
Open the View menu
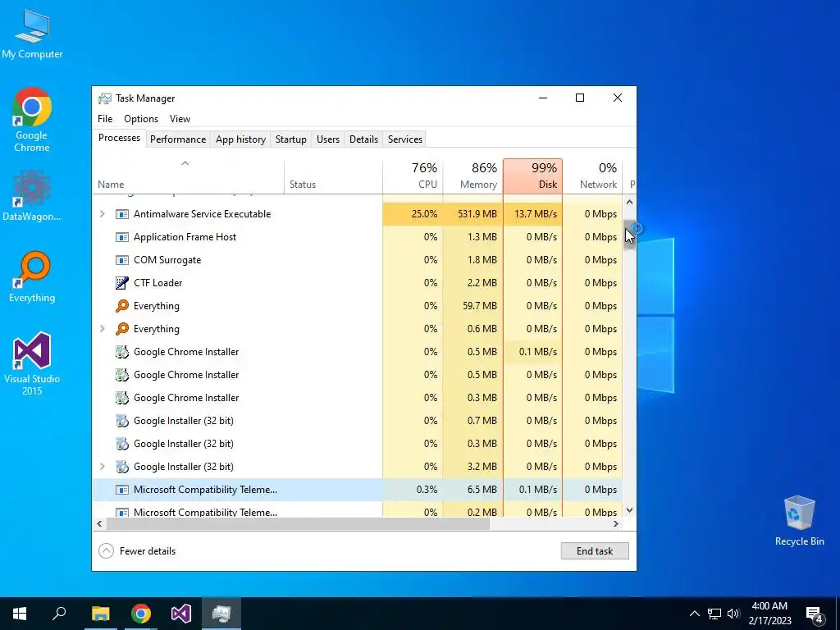(x=180, y=119)
